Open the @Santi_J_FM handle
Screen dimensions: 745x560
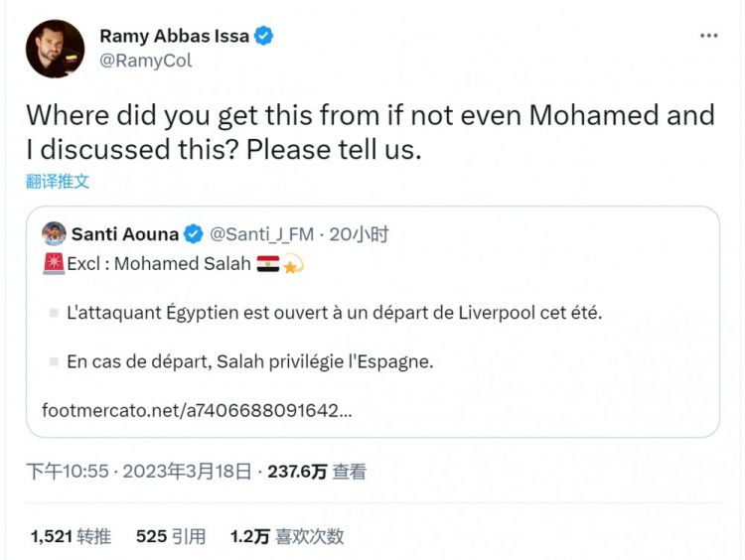click(261, 235)
